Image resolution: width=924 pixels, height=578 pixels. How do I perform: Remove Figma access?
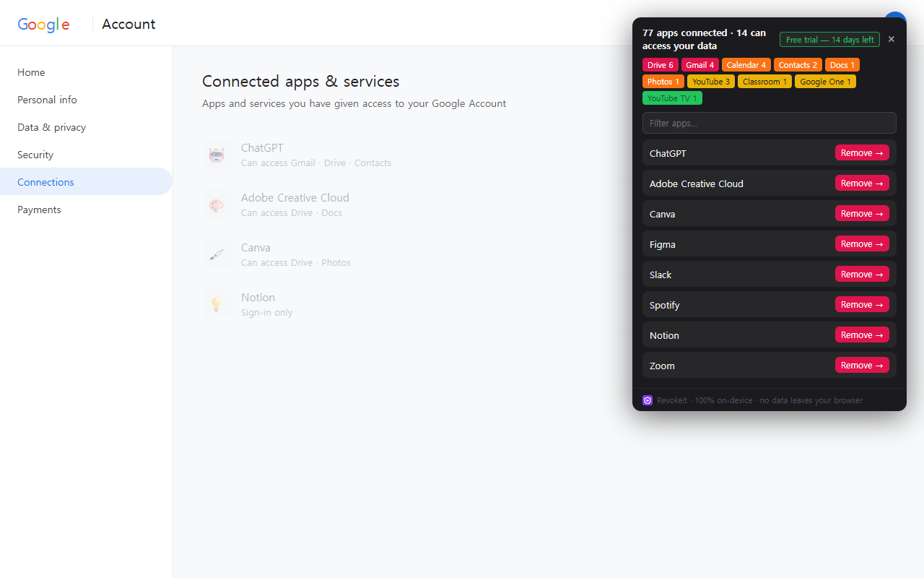click(x=862, y=244)
